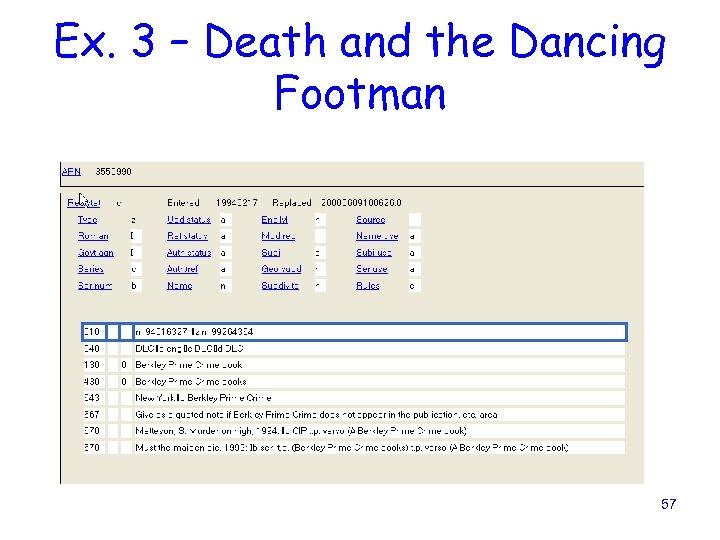
Task: Open the Subdiv tp label link
Action: (x=280, y=286)
